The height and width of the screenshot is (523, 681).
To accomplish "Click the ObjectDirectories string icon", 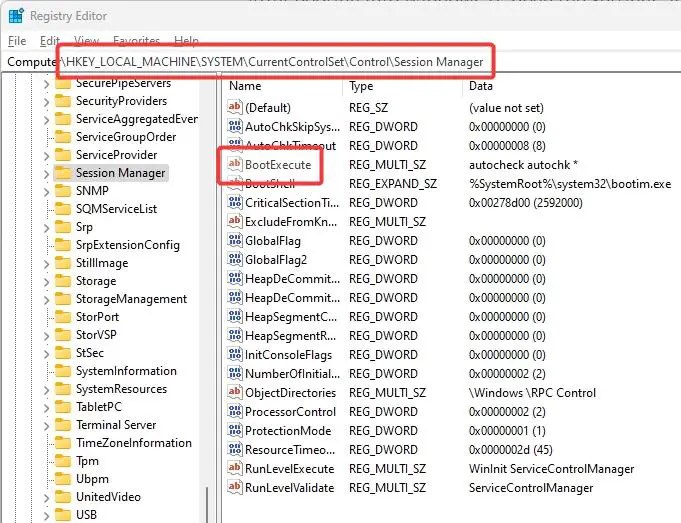I will coord(235,392).
